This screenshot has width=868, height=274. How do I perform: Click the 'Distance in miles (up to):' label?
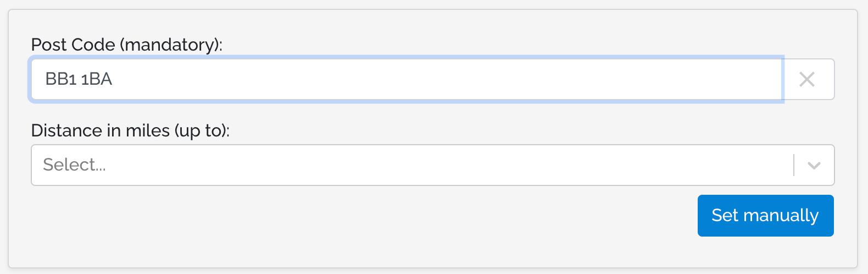tap(130, 130)
